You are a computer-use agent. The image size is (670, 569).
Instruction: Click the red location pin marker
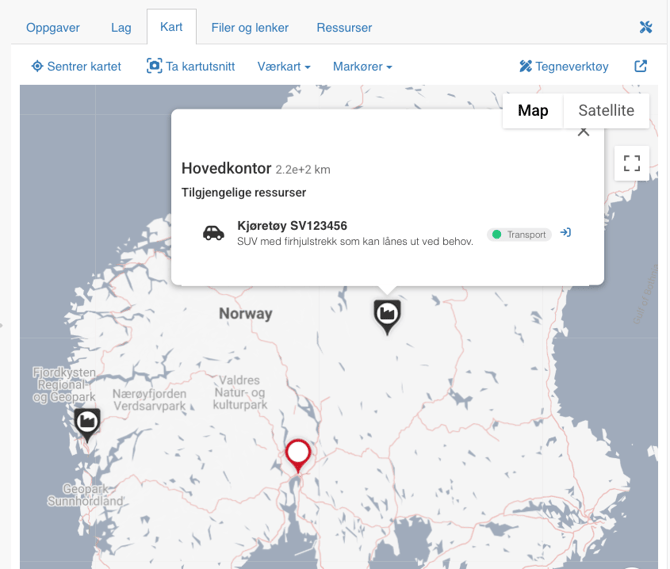click(x=298, y=455)
